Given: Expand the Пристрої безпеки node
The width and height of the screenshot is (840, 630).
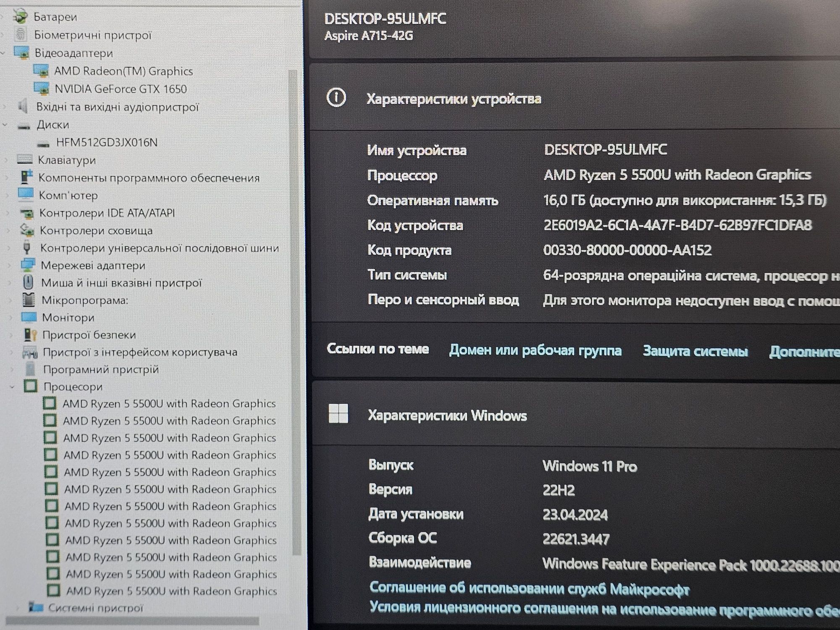Looking at the screenshot, I should (x=11, y=335).
